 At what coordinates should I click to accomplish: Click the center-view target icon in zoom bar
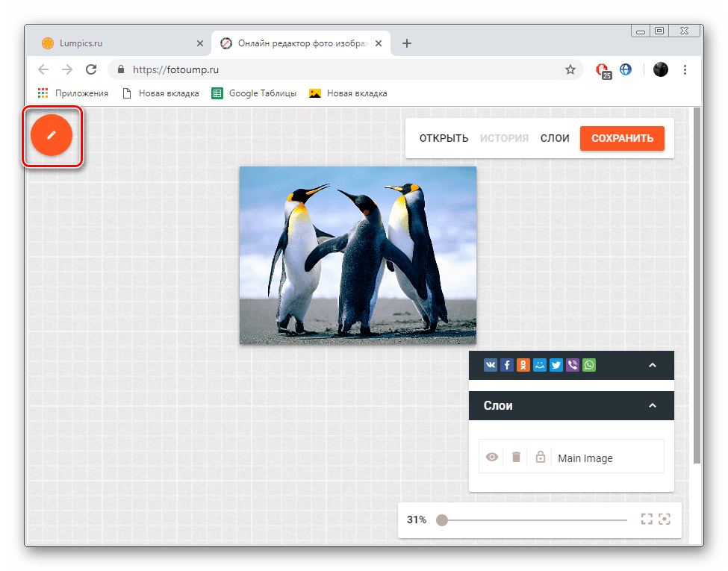[x=665, y=519]
